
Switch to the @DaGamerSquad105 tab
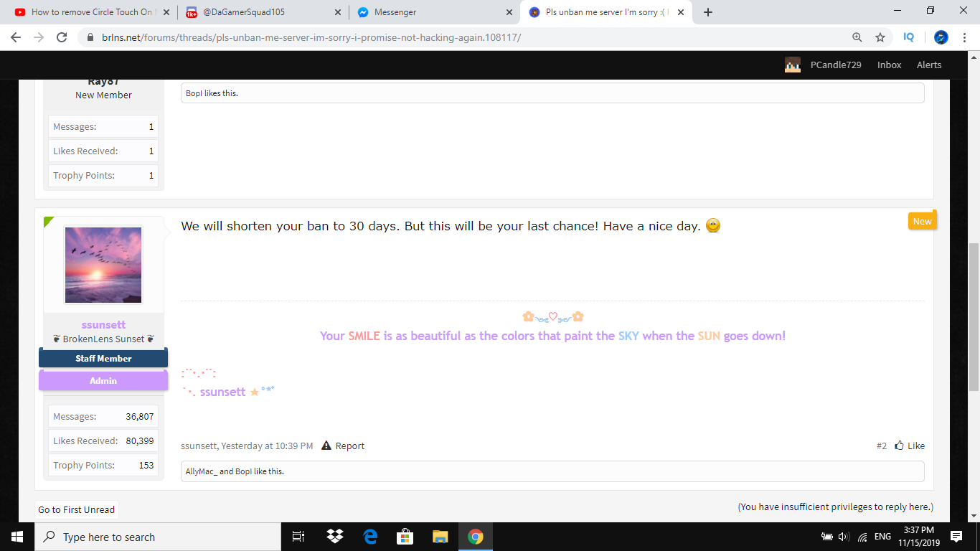tap(262, 12)
